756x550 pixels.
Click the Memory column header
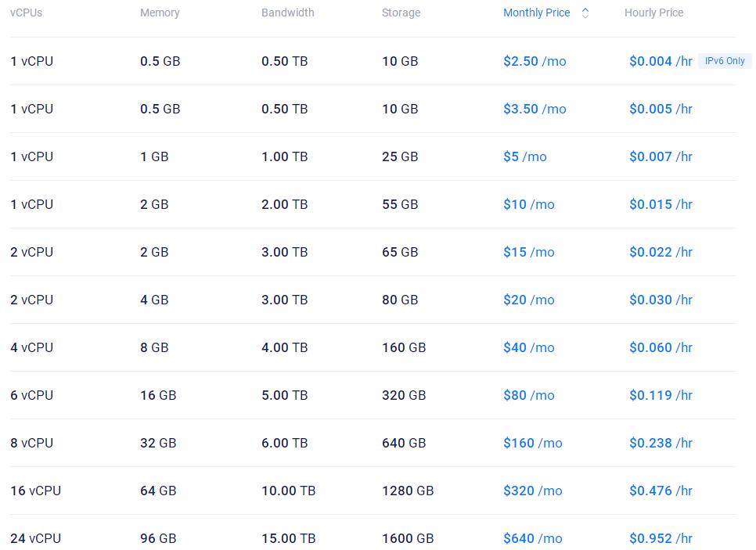click(x=160, y=13)
